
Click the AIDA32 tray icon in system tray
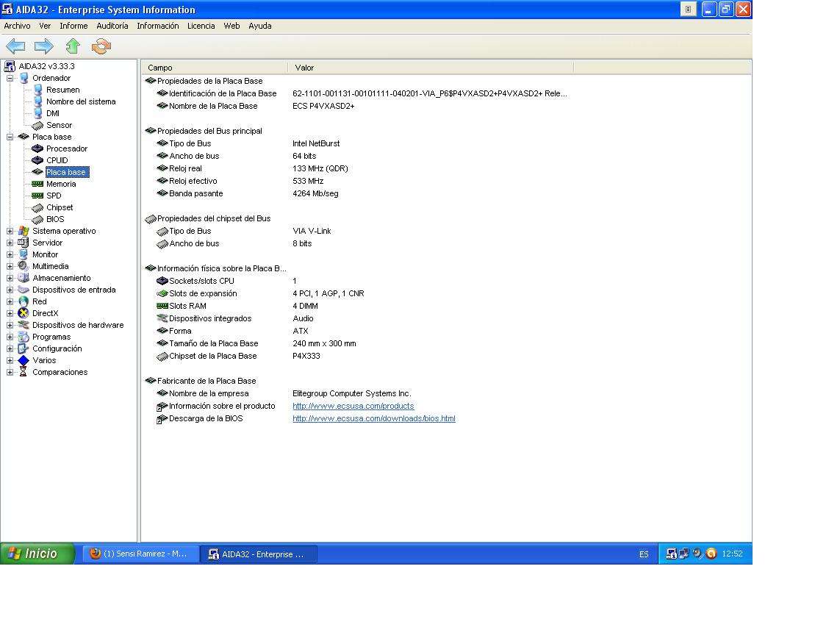671,554
